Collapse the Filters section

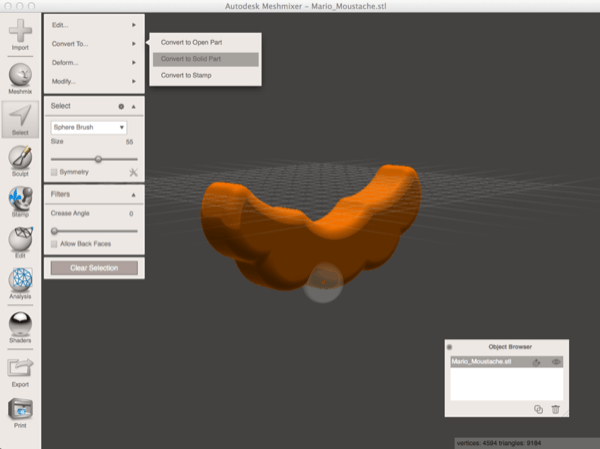click(x=134, y=195)
